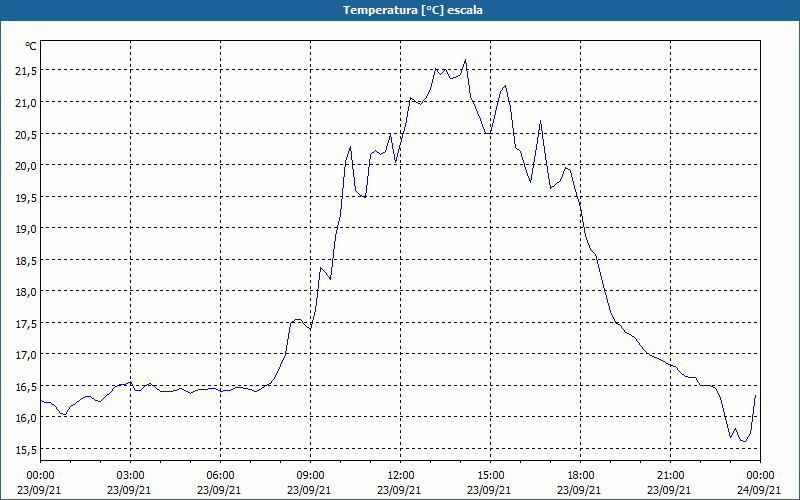Click the 18,0 y-axis label
Viewport: 800px width, 500px height.
26,292
